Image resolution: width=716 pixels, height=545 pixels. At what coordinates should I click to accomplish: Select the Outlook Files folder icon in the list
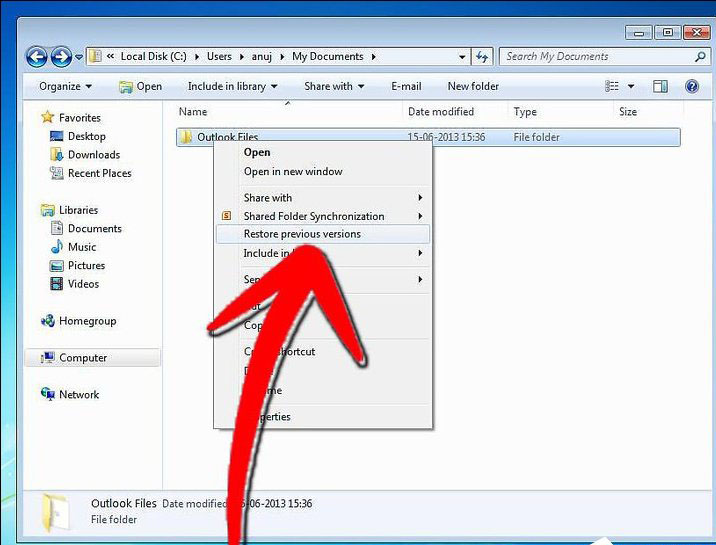pyautogui.click(x=185, y=137)
